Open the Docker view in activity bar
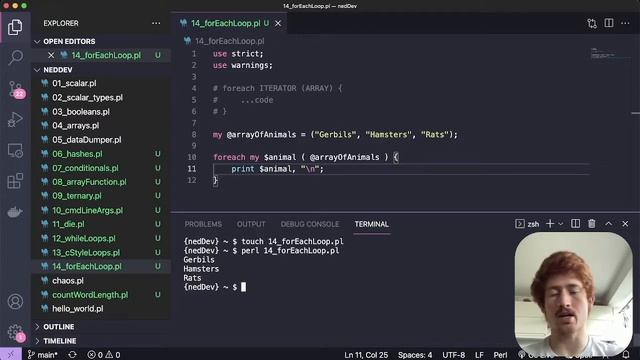 point(15,212)
